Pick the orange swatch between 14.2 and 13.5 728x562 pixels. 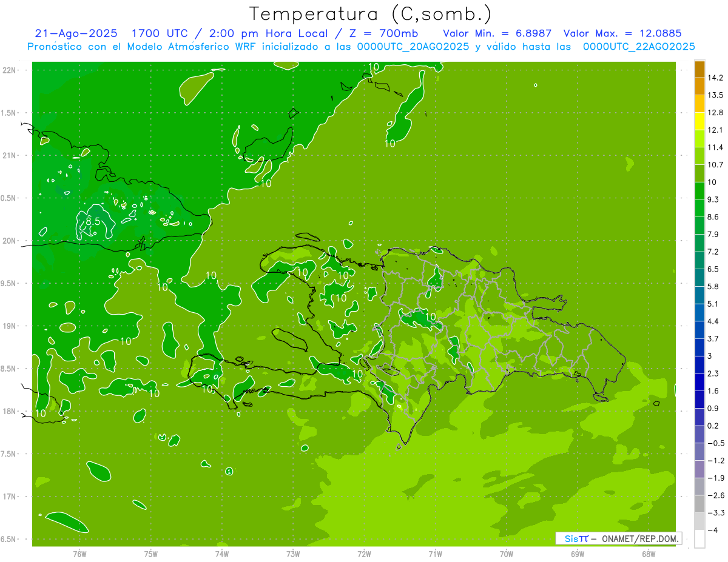click(x=699, y=87)
